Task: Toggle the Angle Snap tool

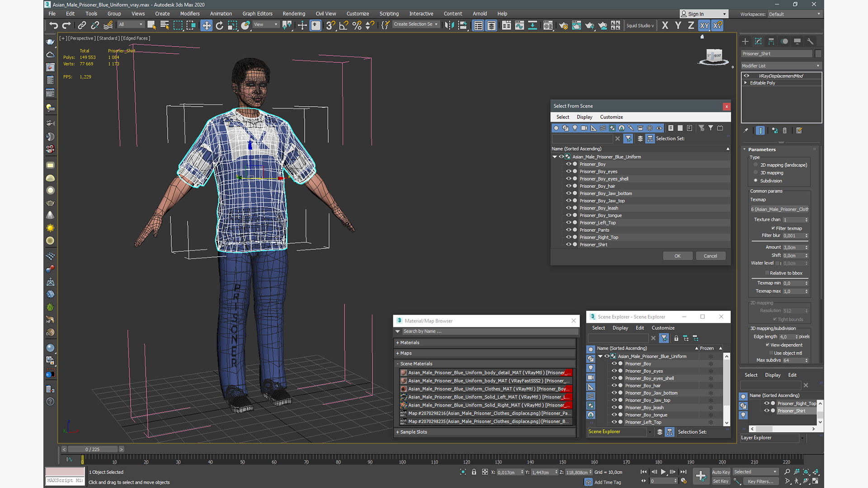Action: pos(344,25)
